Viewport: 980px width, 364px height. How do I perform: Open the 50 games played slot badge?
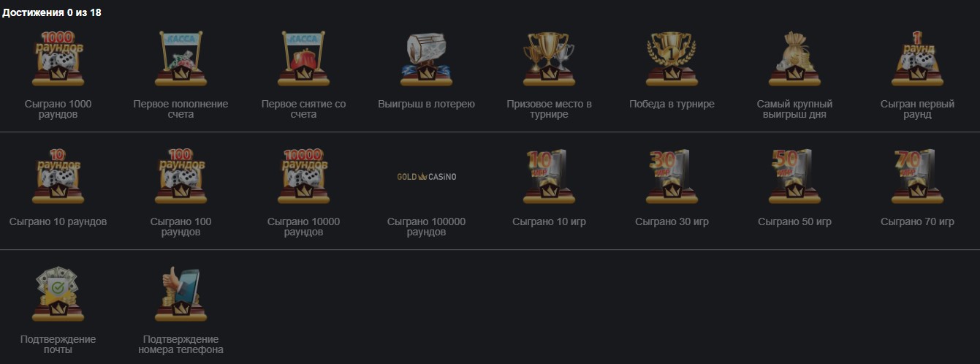click(x=794, y=176)
